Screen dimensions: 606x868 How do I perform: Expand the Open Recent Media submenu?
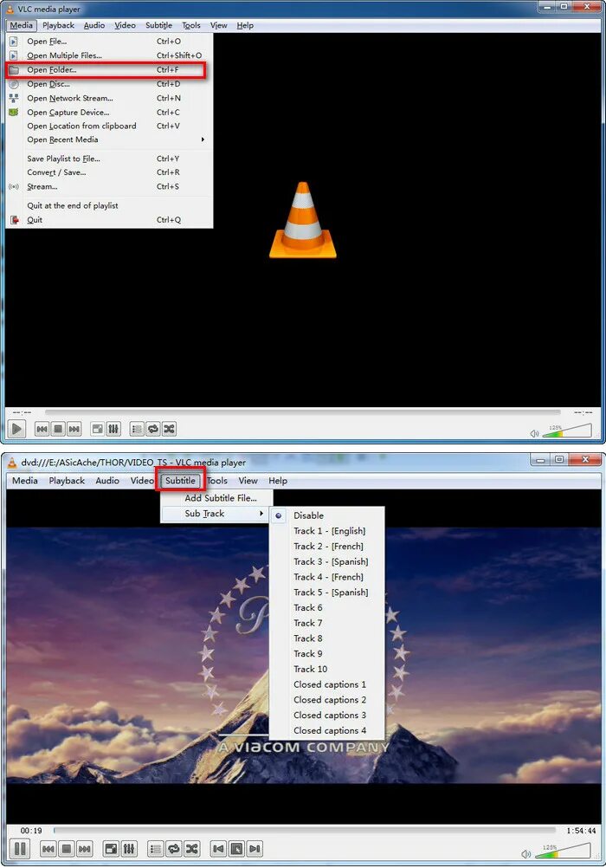(x=109, y=139)
